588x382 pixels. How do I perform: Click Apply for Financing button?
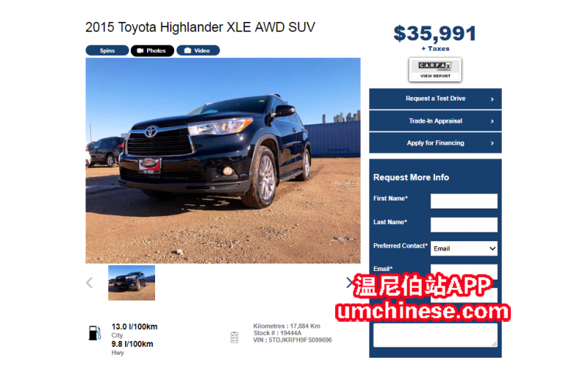(435, 143)
